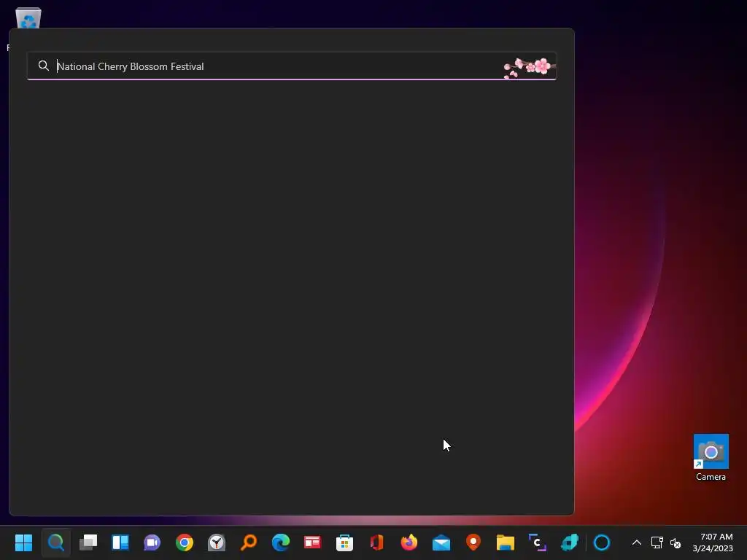This screenshot has width=747, height=560.
Task: Open the Widgets panel icon
Action: [x=120, y=542]
